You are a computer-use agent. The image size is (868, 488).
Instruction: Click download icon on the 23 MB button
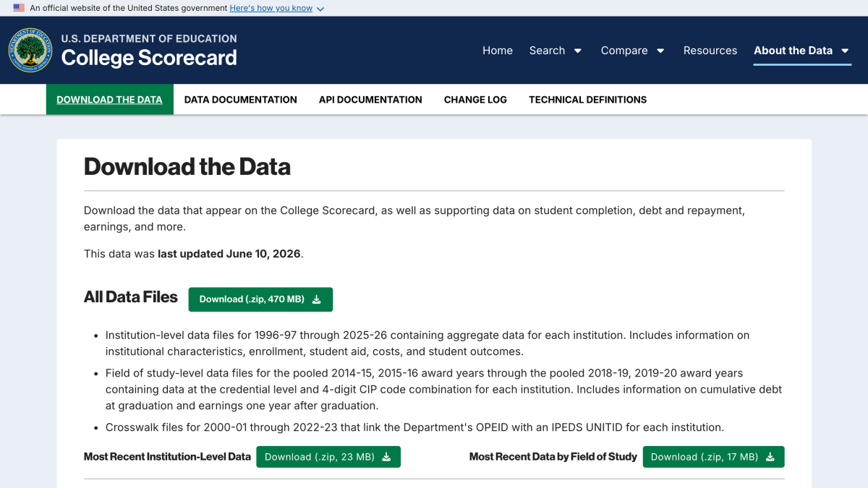pos(386,457)
